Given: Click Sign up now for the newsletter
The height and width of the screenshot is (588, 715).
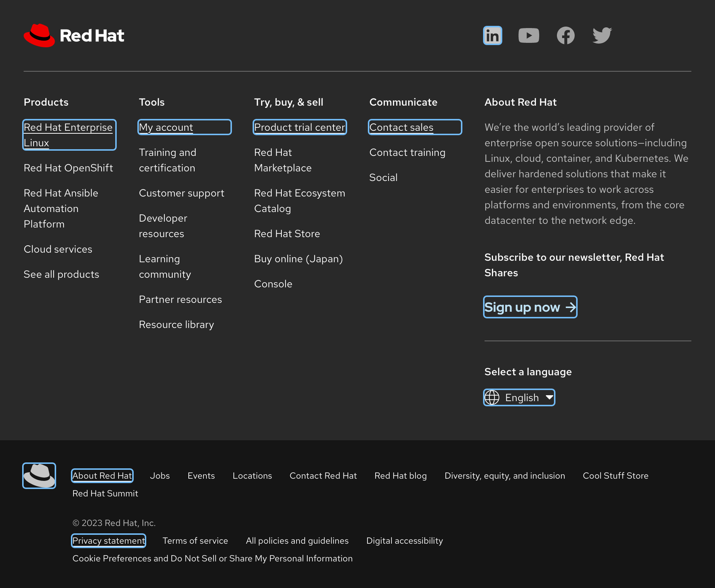Looking at the screenshot, I should tap(530, 307).
